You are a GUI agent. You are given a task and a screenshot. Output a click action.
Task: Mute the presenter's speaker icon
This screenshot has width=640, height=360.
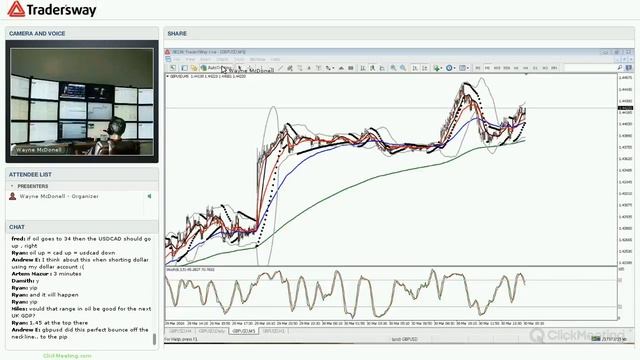[x=149, y=196]
